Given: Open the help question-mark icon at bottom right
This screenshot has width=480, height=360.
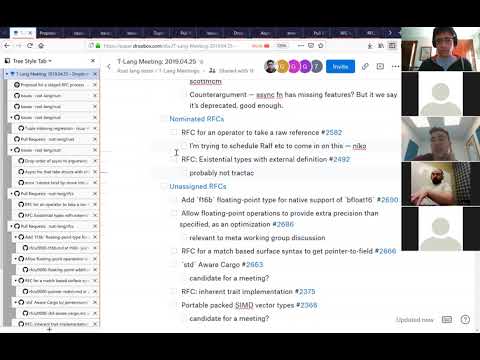Looking at the screenshot, I should click(x=465, y=319).
